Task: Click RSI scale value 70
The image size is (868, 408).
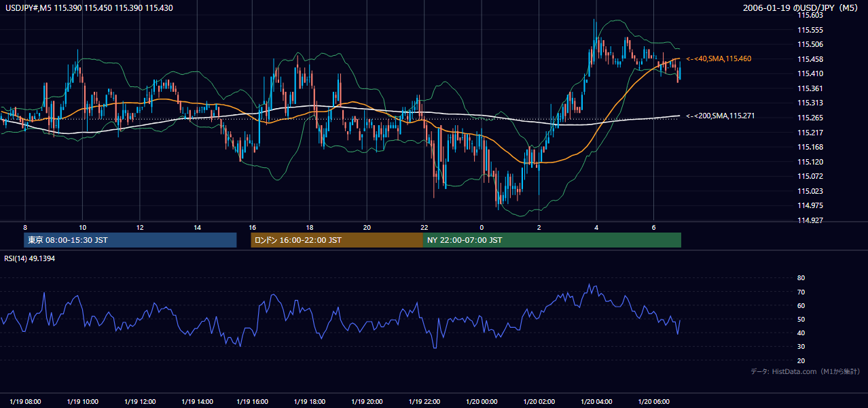Action: [x=801, y=292]
